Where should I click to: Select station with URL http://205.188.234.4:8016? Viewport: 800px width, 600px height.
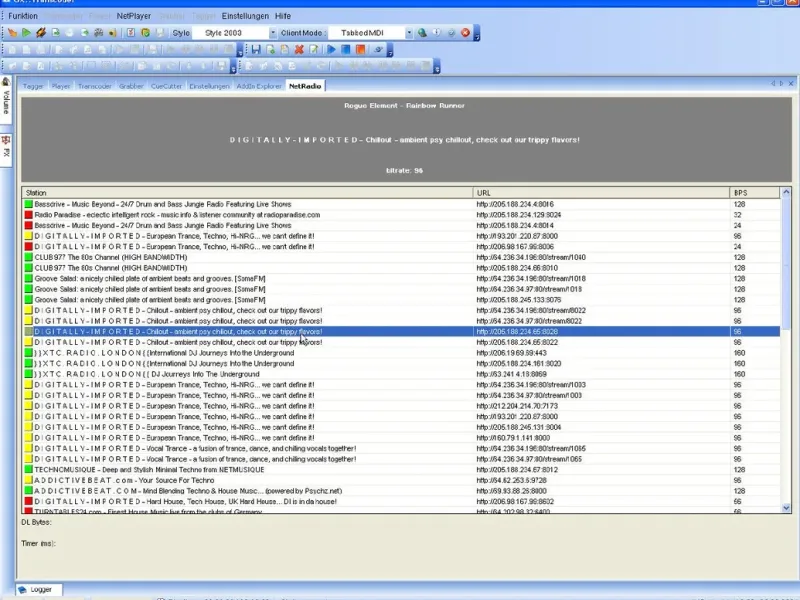tap(402, 204)
